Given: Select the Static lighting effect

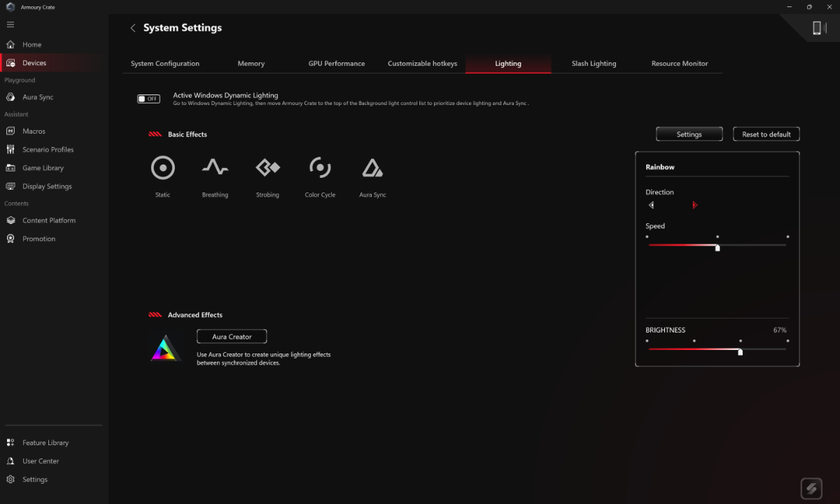Looking at the screenshot, I should tap(162, 168).
